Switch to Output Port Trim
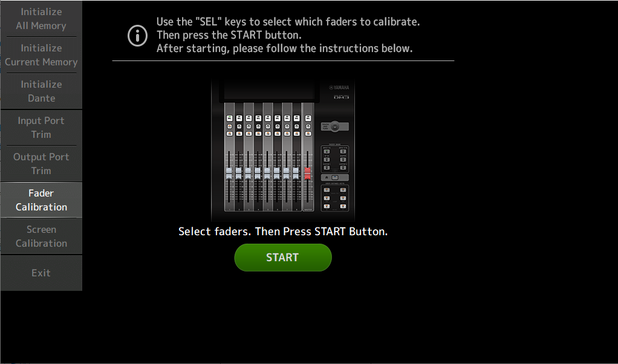This screenshot has height=364, width=618. pyautogui.click(x=41, y=163)
